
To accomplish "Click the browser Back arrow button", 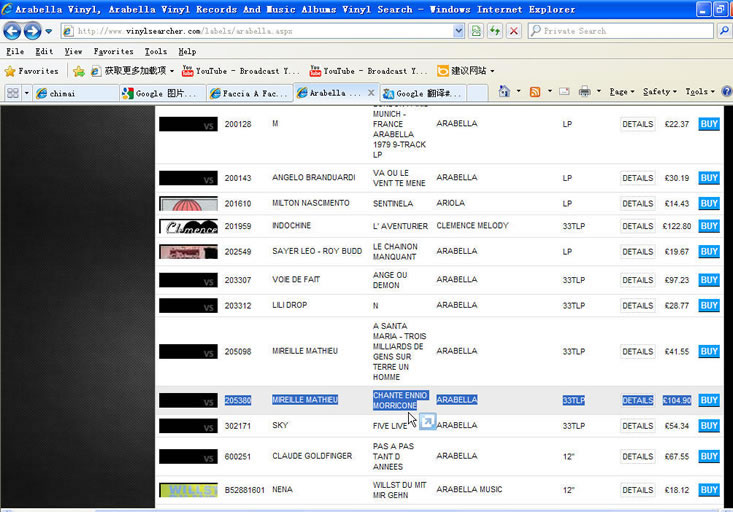I will (x=12, y=31).
